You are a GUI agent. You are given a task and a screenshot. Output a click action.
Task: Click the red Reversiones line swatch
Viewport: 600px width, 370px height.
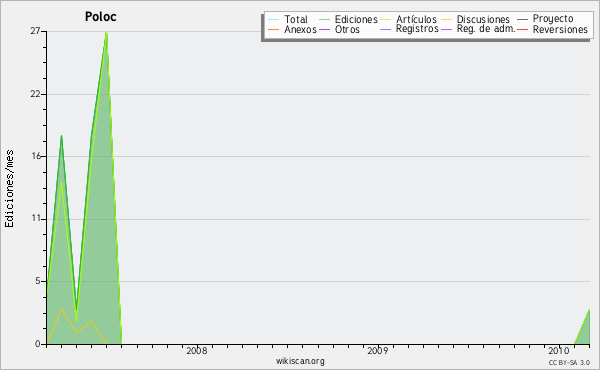click(x=523, y=30)
